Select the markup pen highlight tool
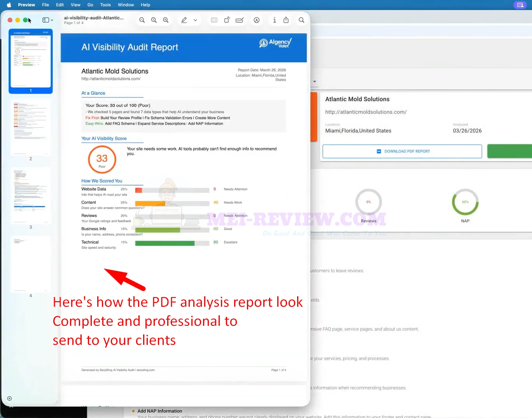This screenshot has height=418, width=532. click(x=184, y=20)
